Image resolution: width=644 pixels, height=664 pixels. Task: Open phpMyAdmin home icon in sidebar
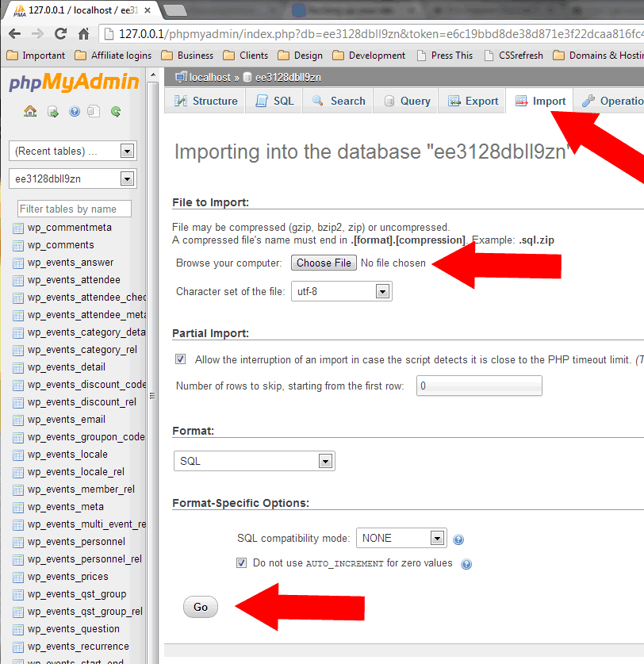(x=30, y=111)
